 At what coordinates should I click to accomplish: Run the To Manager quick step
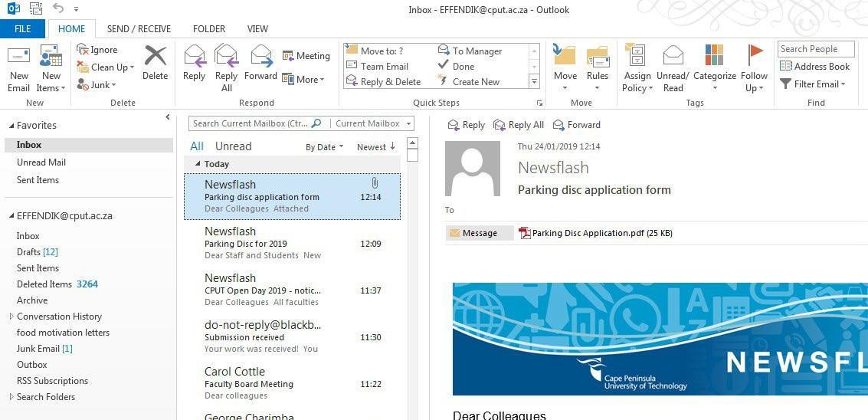click(470, 51)
